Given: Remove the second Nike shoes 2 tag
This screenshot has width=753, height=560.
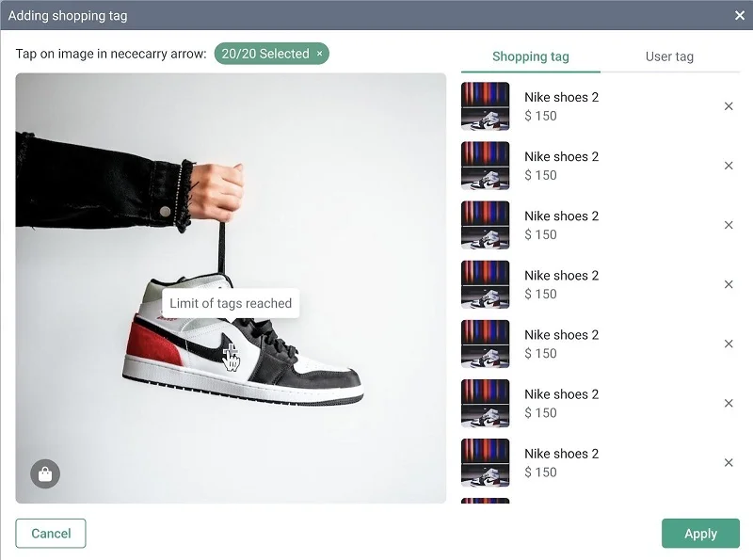Looking at the screenshot, I should click(729, 166).
